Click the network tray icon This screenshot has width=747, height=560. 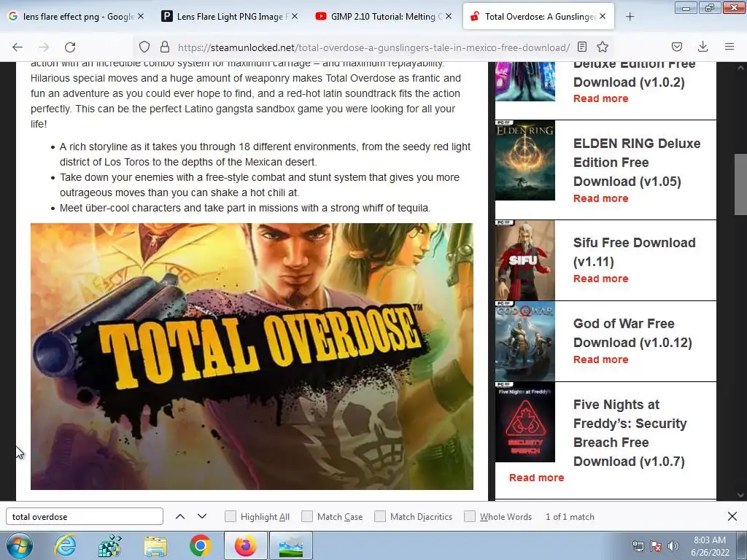pyautogui.click(x=638, y=546)
